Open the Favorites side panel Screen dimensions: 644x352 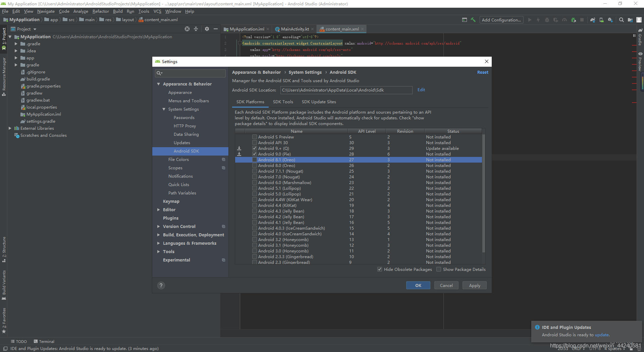tap(4, 320)
